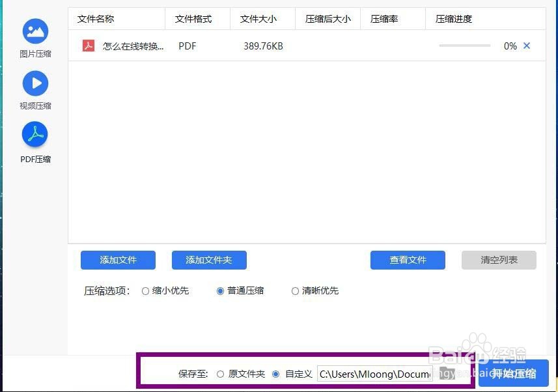Select the 清晰优先 compression option

(295, 291)
